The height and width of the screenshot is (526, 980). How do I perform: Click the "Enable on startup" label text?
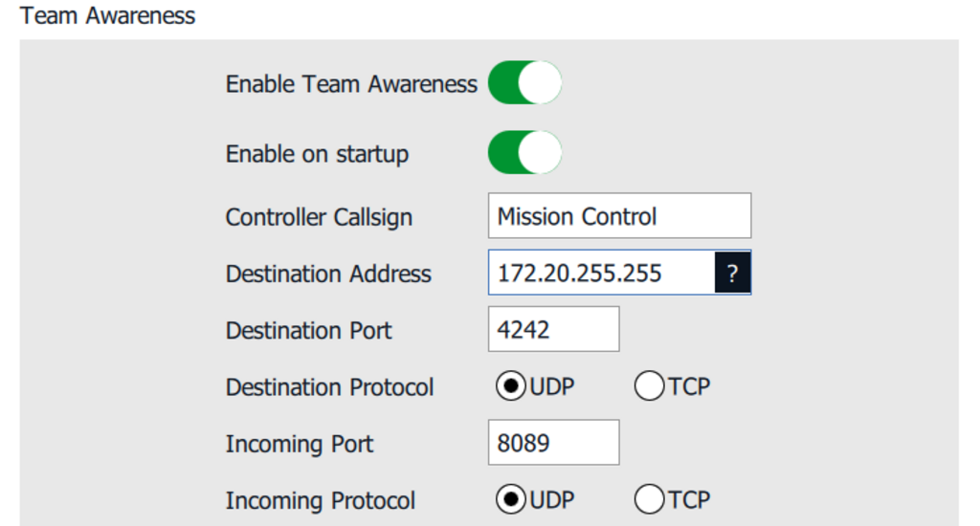click(317, 154)
